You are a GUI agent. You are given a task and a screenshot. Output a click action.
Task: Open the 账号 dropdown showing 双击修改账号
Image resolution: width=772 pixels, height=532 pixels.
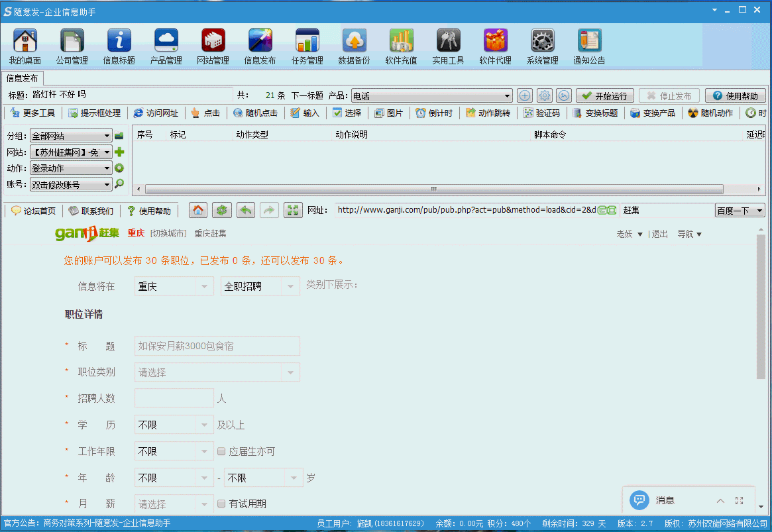click(x=71, y=185)
